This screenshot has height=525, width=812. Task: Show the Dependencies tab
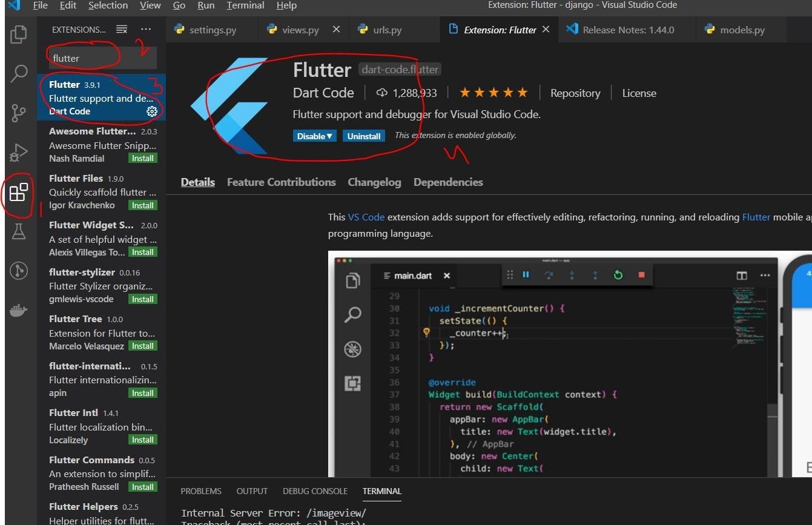pos(448,182)
